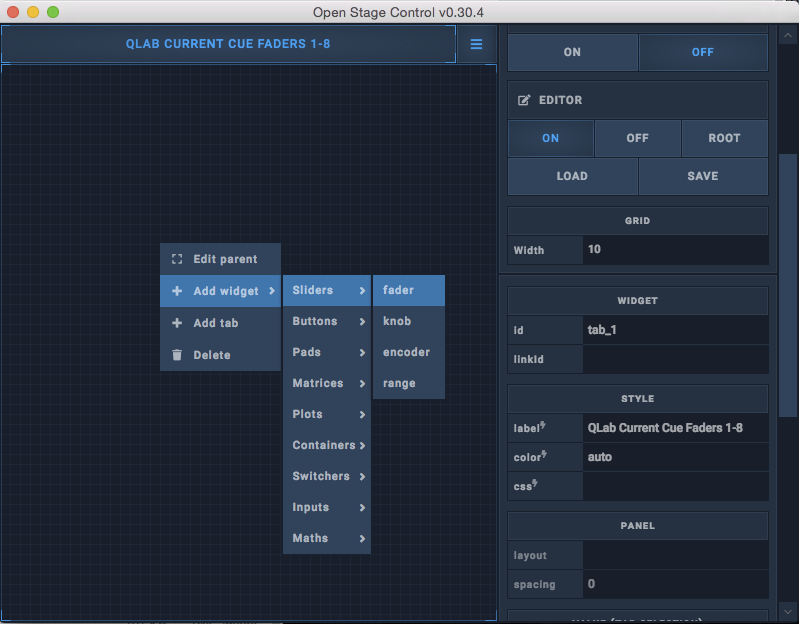Click the plus icon beside Add tab
The width and height of the screenshot is (799, 624).
[x=177, y=323]
